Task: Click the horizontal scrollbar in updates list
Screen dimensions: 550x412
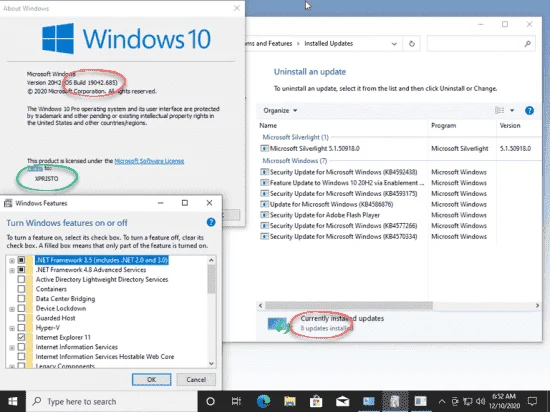Action: (x=349, y=306)
